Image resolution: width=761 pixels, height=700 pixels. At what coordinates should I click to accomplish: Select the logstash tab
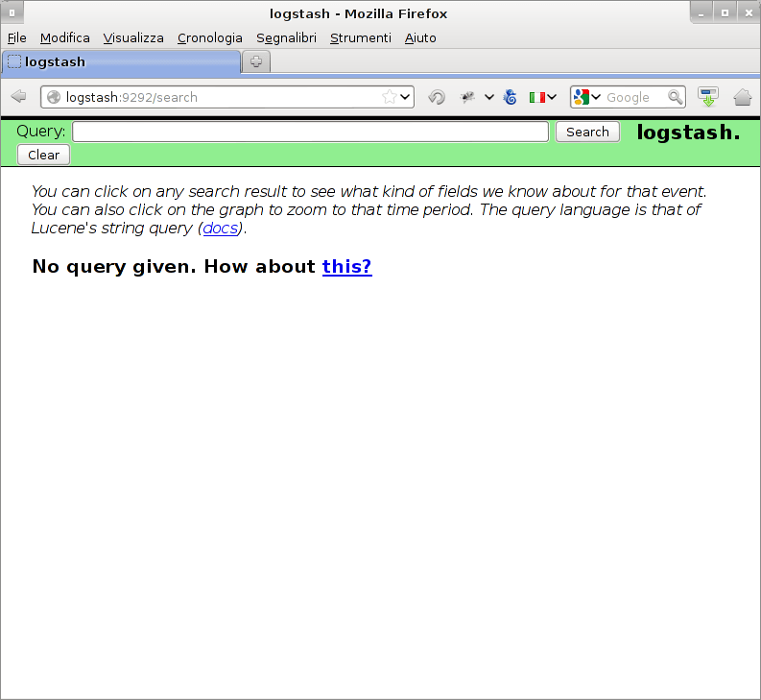(121, 62)
